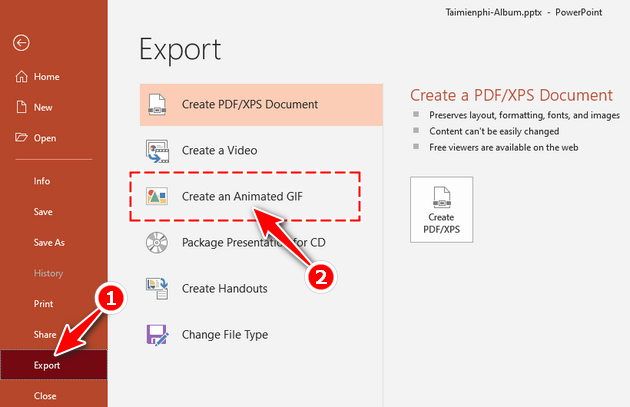Select Export in the sidebar
Image resolution: width=630 pixels, height=407 pixels.
pos(54,365)
